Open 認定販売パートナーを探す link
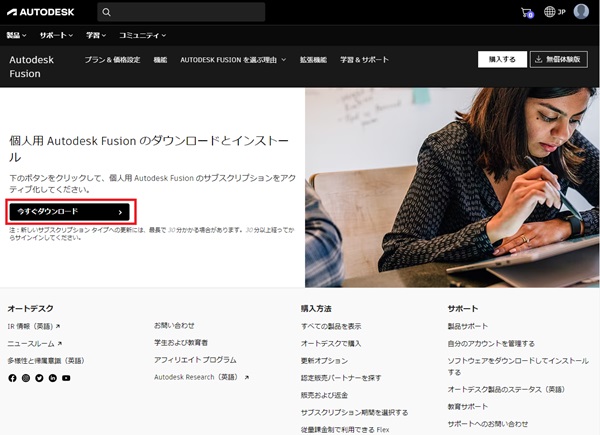The image size is (600, 435). click(x=341, y=378)
